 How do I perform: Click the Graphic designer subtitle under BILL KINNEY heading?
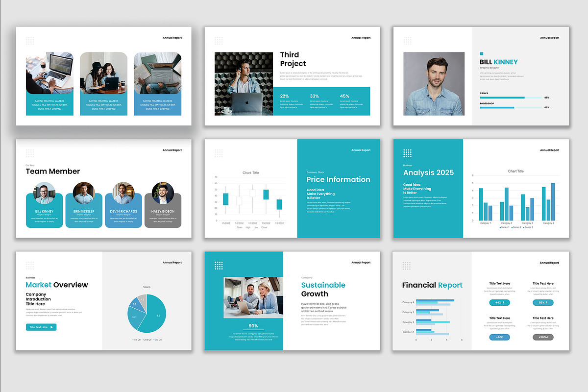coord(490,69)
